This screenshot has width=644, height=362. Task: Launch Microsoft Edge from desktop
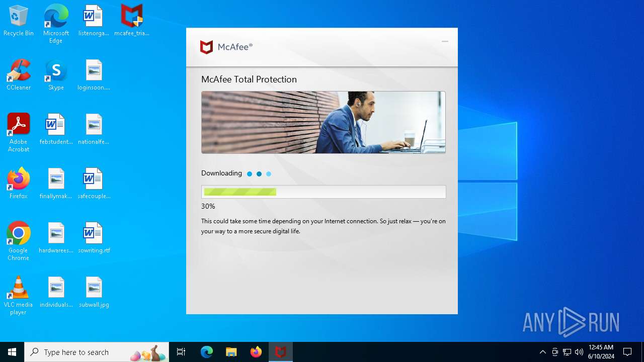click(56, 24)
